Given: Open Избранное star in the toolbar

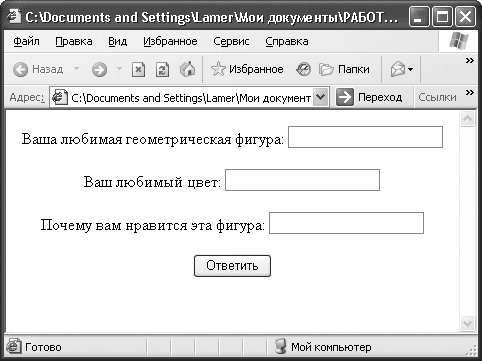Looking at the screenshot, I should click(218, 69).
